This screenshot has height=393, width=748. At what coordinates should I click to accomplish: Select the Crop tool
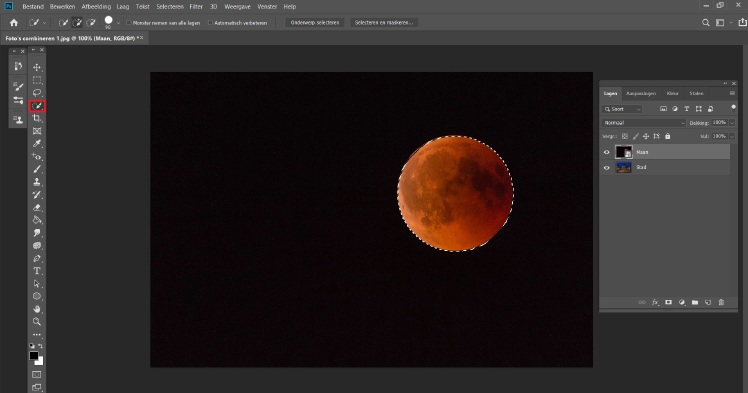(37, 118)
